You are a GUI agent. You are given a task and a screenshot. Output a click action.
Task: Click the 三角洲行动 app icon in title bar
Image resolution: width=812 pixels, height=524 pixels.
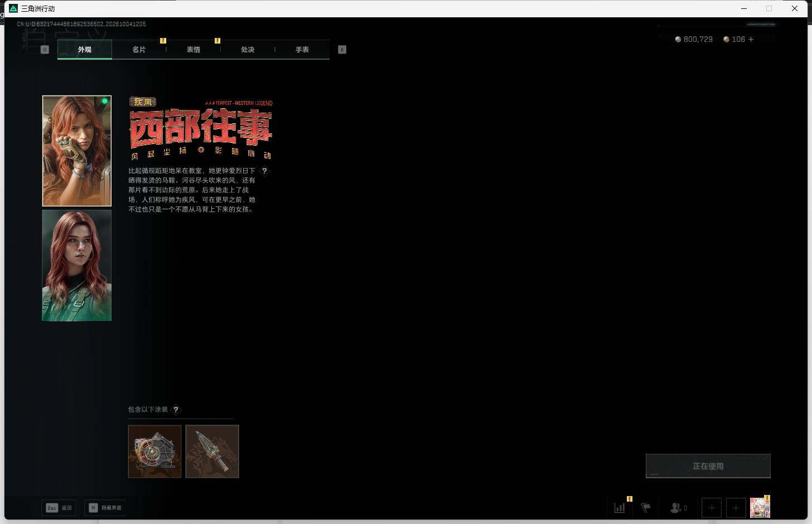[x=13, y=8]
